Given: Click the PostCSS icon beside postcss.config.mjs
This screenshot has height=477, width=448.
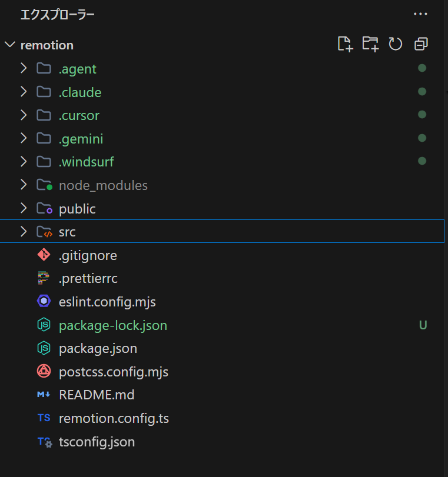Looking at the screenshot, I should point(44,372).
